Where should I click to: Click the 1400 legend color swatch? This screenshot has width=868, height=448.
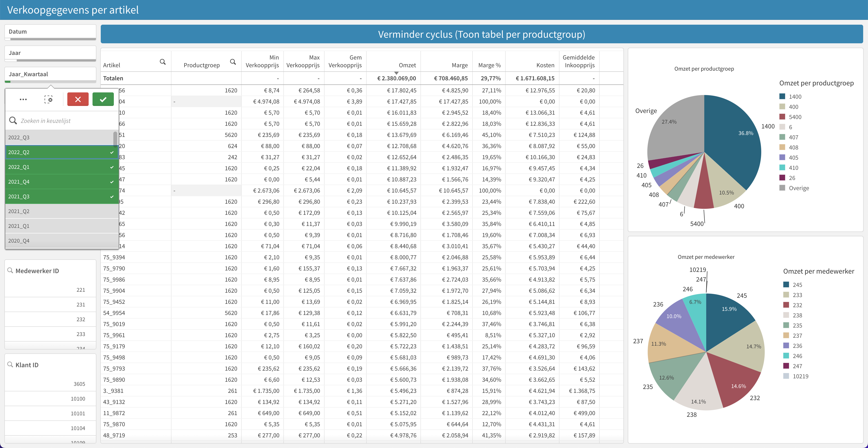point(783,97)
